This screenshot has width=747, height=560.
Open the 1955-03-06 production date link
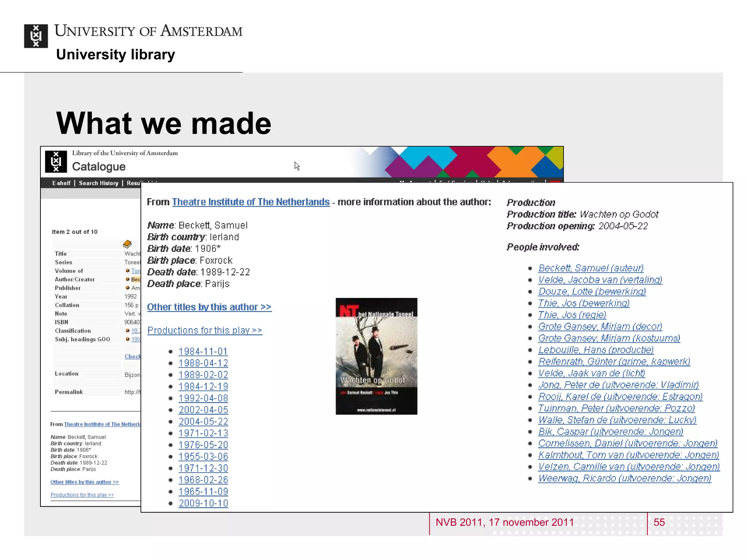pyautogui.click(x=203, y=456)
